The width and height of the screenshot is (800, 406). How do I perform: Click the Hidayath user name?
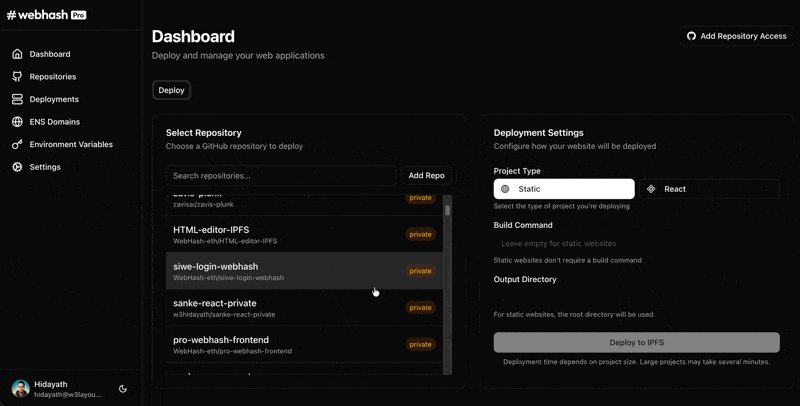pos(51,384)
